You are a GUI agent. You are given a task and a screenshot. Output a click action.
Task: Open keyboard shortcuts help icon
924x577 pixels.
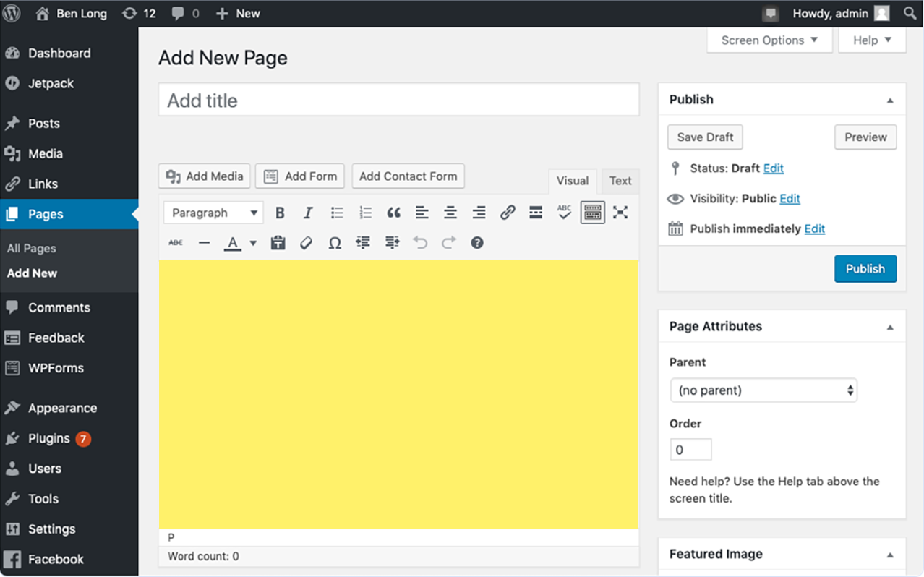coord(477,243)
